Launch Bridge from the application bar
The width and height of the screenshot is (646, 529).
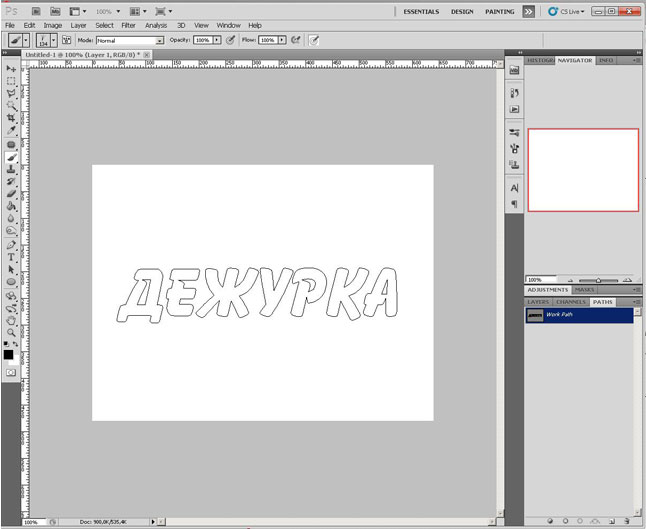(35, 10)
